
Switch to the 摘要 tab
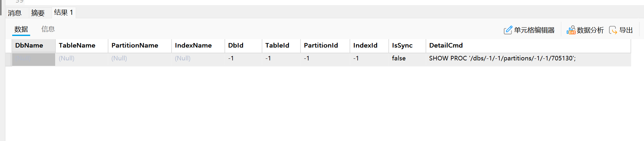pos(38,13)
